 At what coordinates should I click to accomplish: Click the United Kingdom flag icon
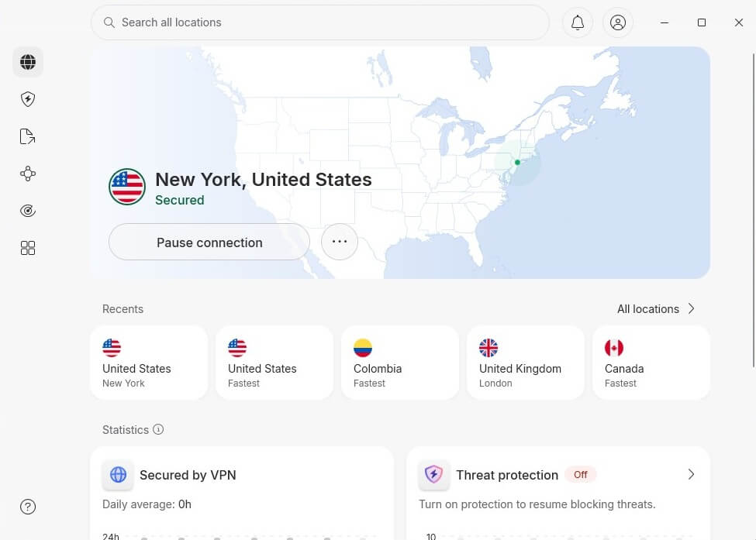(x=488, y=348)
